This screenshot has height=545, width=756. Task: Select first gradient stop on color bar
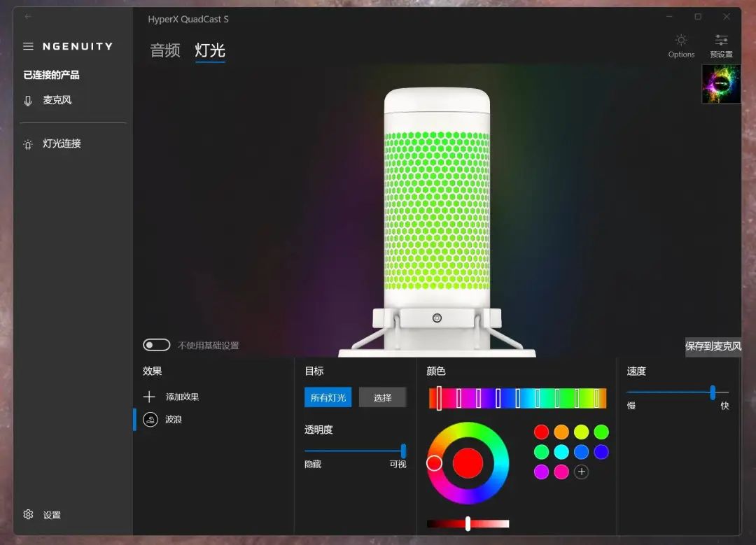point(439,399)
